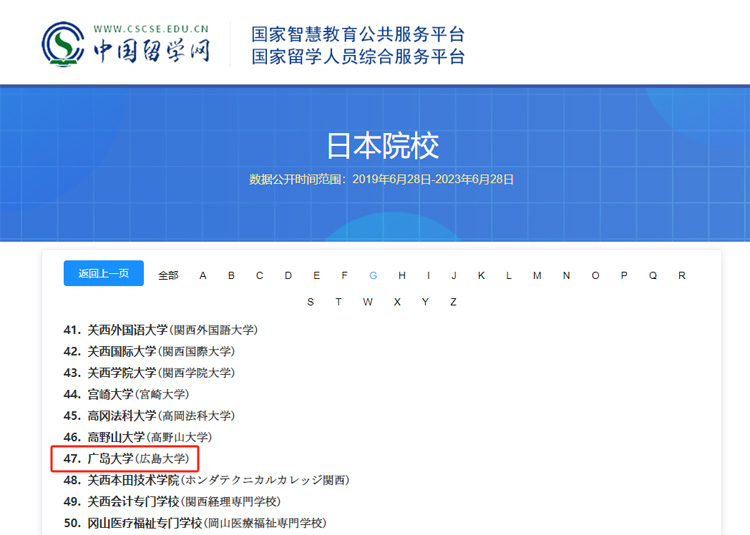This screenshot has height=535, width=750.
Task: Filter schools by letter S
Action: click(310, 302)
